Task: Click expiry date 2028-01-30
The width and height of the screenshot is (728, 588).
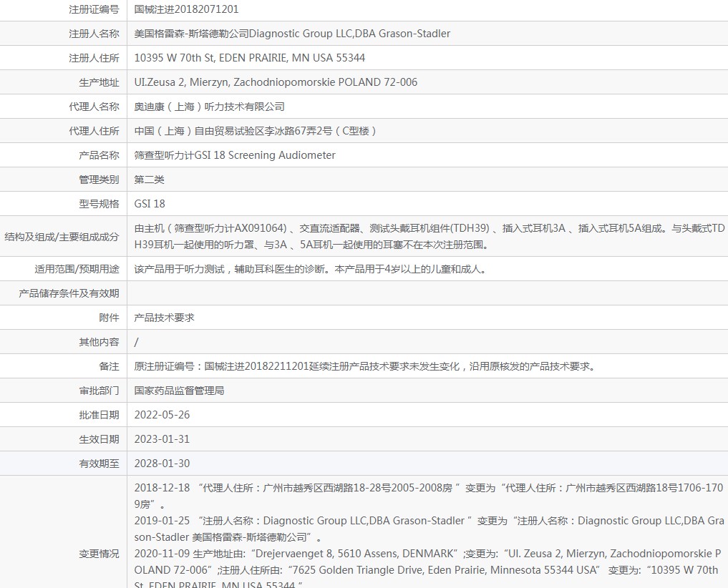Action: pos(162,463)
